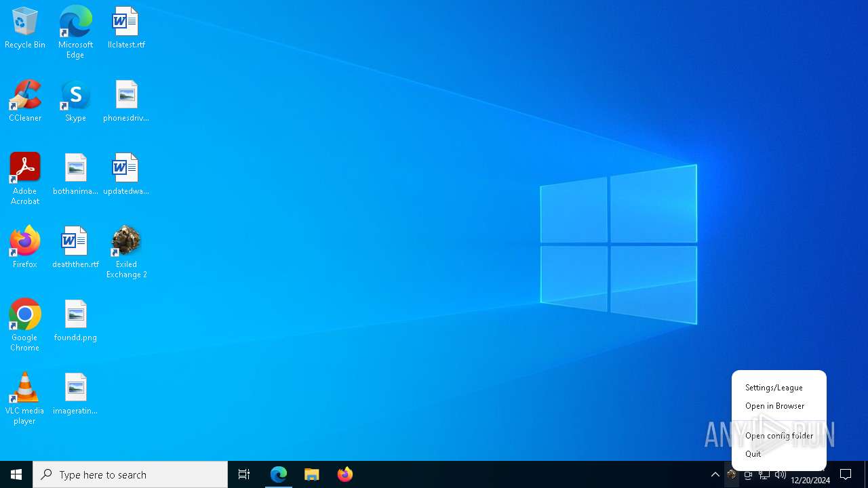Open the network status tray icon
Screen dimensions: 868x488
pos(764,474)
